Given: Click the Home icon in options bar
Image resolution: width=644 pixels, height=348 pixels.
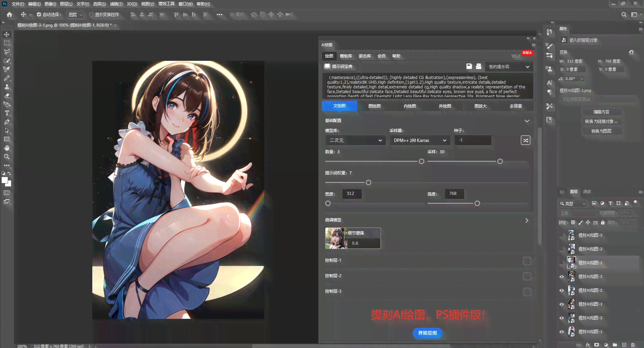Looking at the screenshot, I should 9,14.
